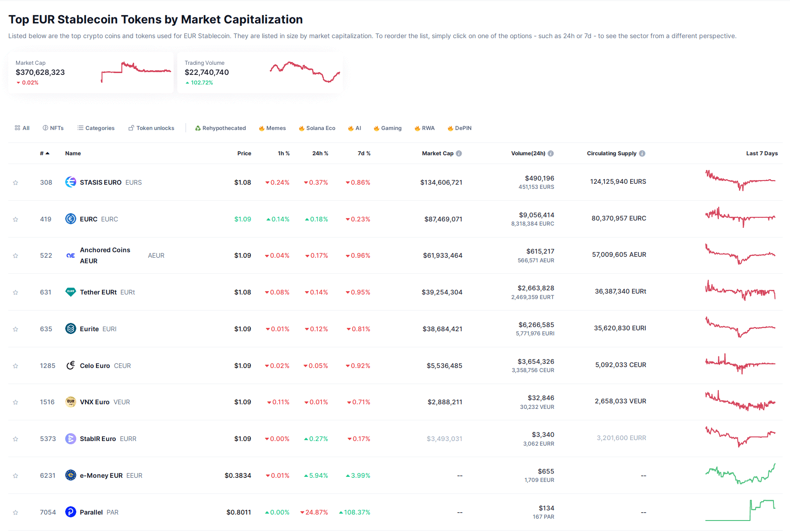790x532 pixels.
Task: Select the AI category
Action: 354,128
